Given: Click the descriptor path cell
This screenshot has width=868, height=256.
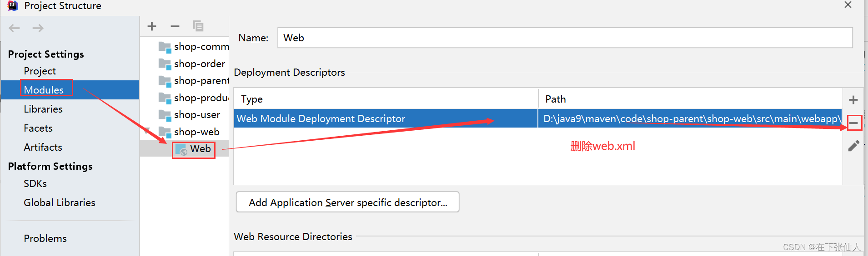Looking at the screenshot, I should click(x=690, y=118).
